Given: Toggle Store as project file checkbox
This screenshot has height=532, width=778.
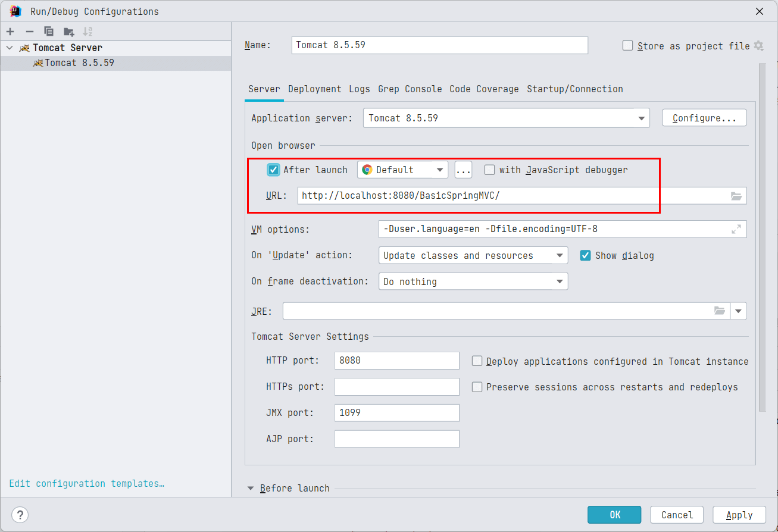Looking at the screenshot, I should pos(627,46).
